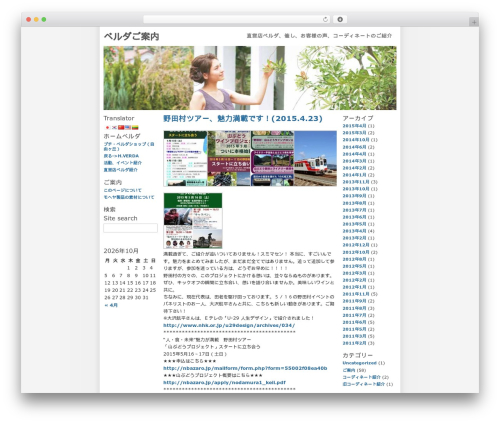Click the カテゴリー sidebar heading
500x423 pixels.
tap(358, 355)
